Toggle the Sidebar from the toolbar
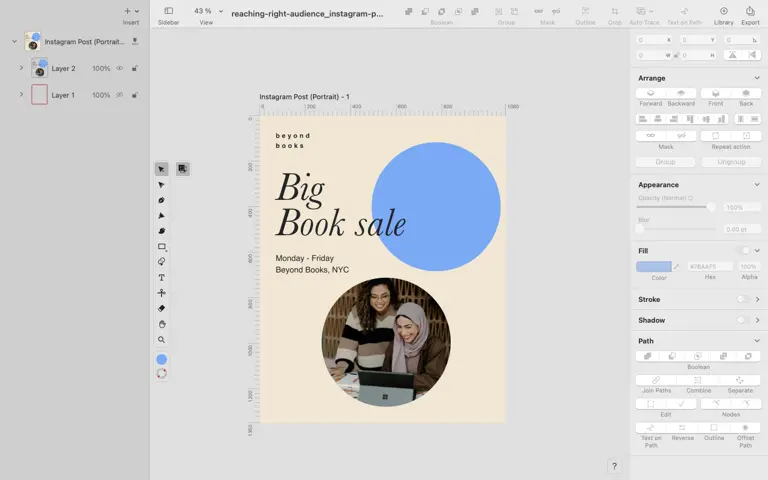 (x=168, y=15)
